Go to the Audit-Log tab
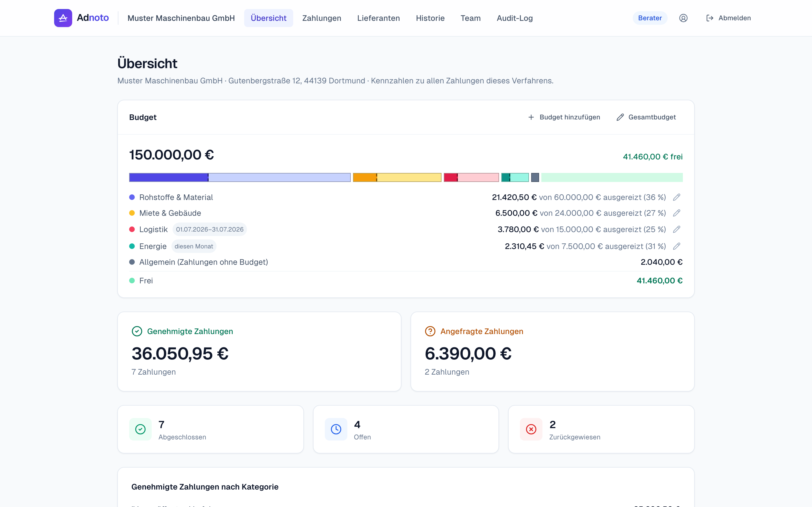Image resolution: width=812 pixels, height=507 pixels. click(515, 18)
